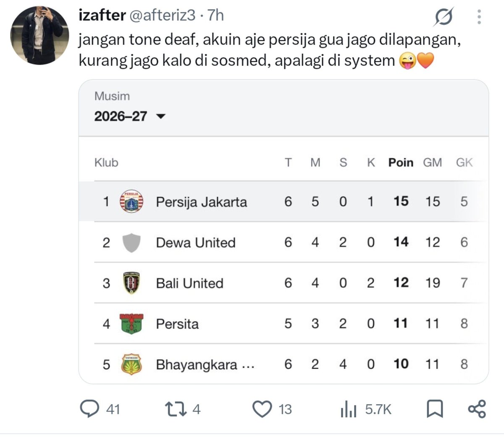This screenshot has width=504, height=439.
Task: Tap the retweet arrows icon
Action: 176,409
